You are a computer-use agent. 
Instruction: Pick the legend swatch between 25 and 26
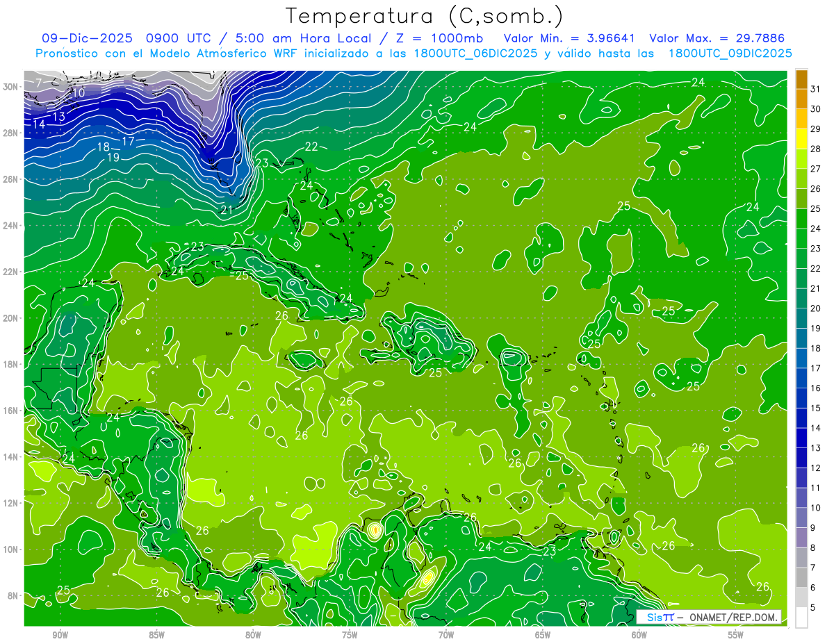click(x=801, y=199)
